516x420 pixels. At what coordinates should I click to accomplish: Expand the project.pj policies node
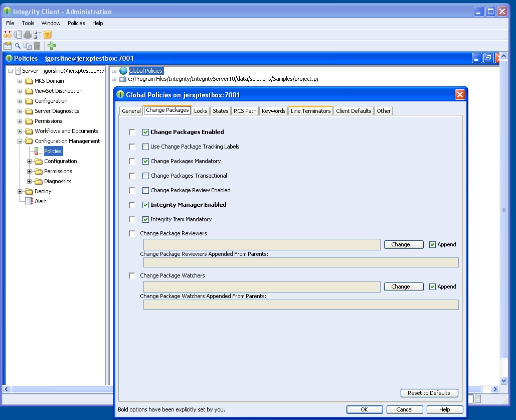[x=114, y=79]
